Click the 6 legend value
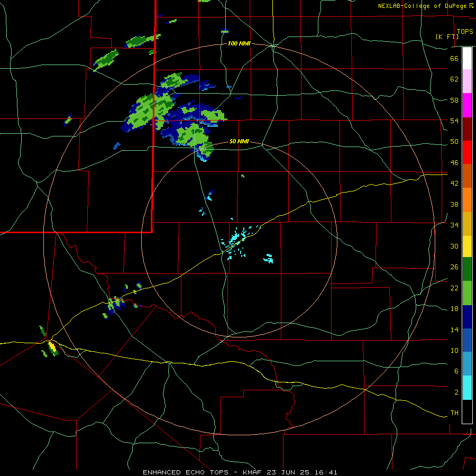 (456, 371)
